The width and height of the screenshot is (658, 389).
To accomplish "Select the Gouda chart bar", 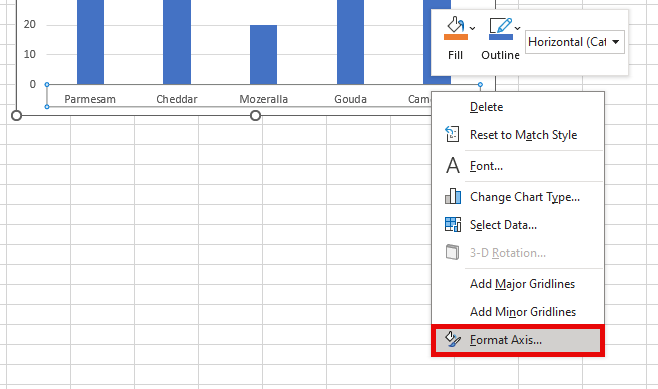I will click(x=350, y=42).
